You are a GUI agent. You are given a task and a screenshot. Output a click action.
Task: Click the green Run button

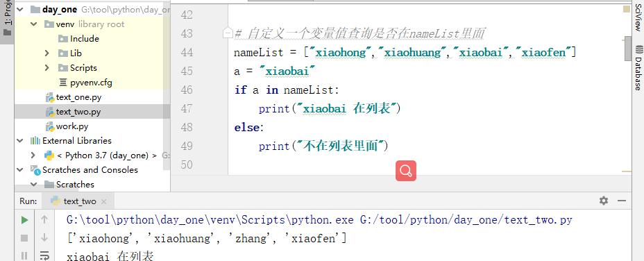[x=24, y=220]
